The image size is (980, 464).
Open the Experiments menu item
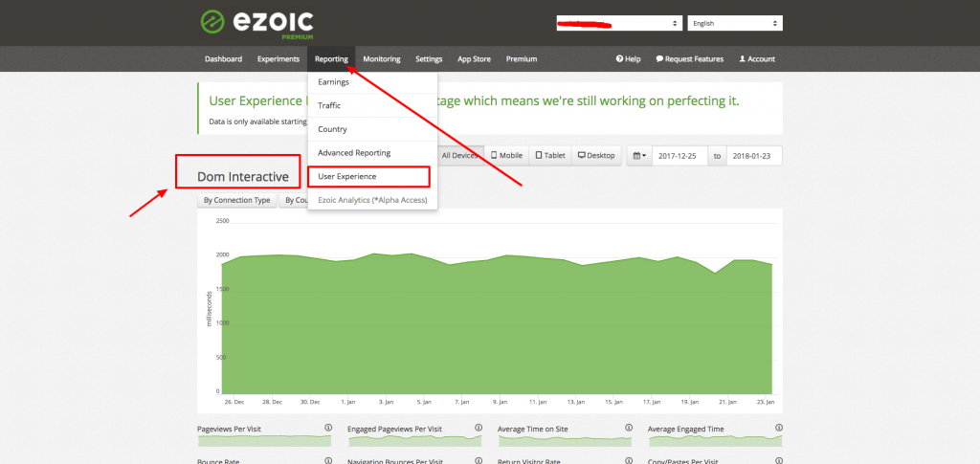[x=278, y=59]
